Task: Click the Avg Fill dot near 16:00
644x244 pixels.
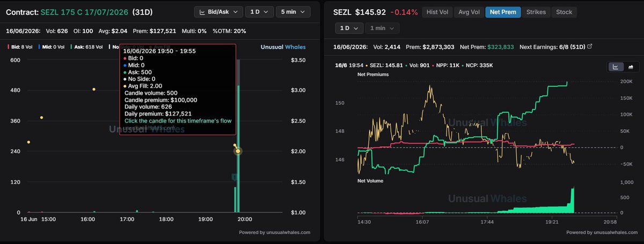Action: click(x=94, y=89)
